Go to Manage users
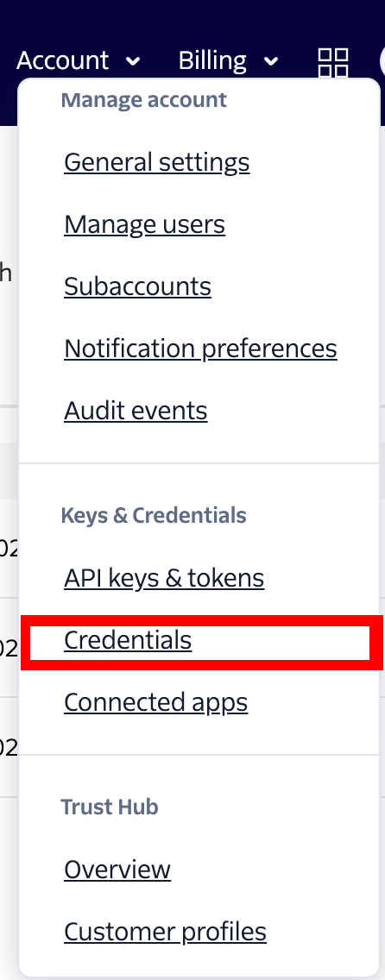Viewport: 385px width, 980px height. pos(144,224)
